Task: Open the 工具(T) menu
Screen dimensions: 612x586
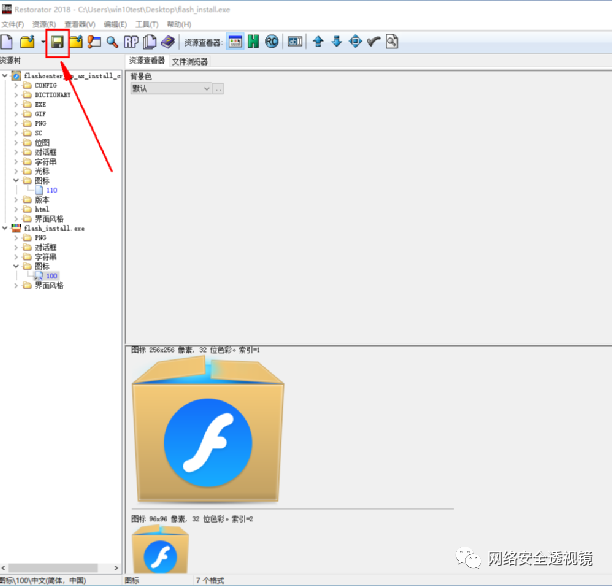Action: 147,25
